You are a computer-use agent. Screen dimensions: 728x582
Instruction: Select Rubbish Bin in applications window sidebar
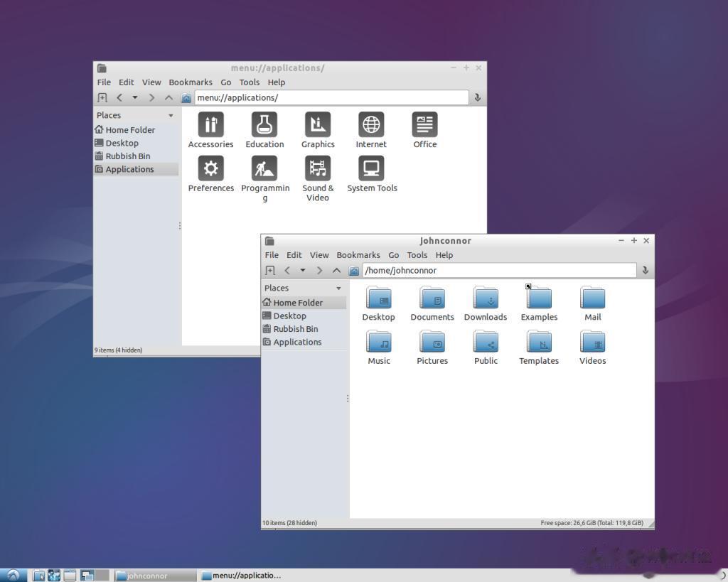136,156
